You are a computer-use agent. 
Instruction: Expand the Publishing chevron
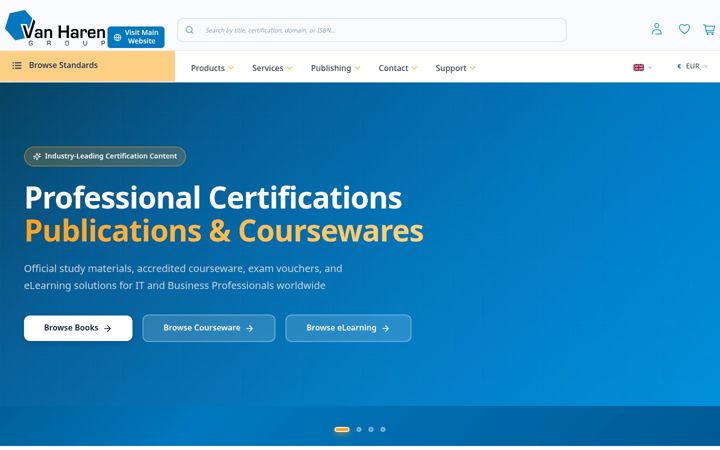(x=357, y=68)
